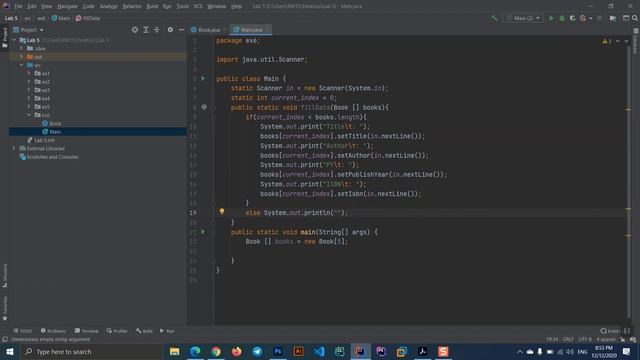The width and height of the screenshot is (640, 360).
Task: Click the Stop icon in the run toolbar
Action: tap(599, 18)
